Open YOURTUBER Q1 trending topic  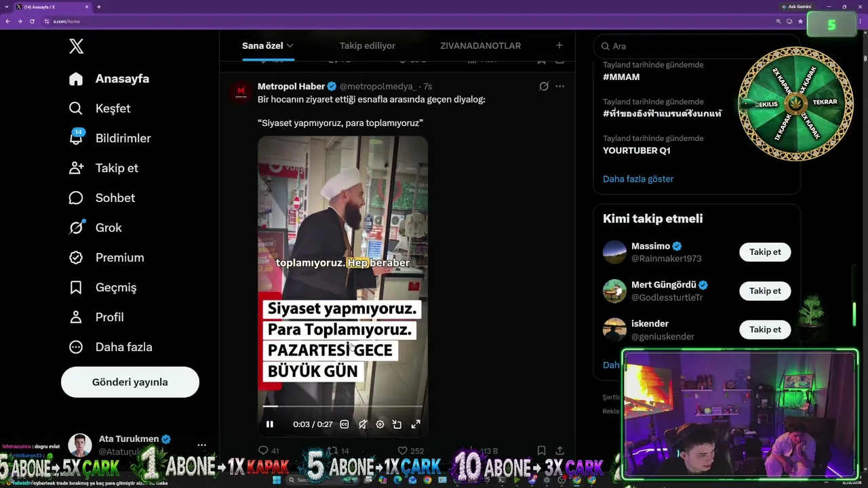[637, 150]
